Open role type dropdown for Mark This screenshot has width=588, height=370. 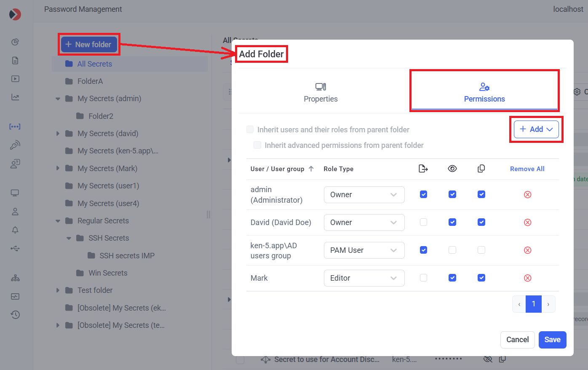(364, 278)
